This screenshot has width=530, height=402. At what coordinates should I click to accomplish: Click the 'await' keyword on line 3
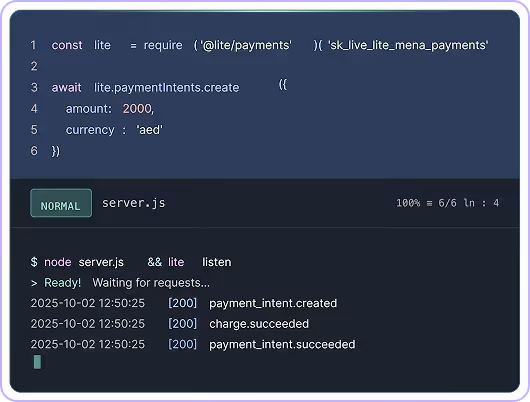(66, 88)
